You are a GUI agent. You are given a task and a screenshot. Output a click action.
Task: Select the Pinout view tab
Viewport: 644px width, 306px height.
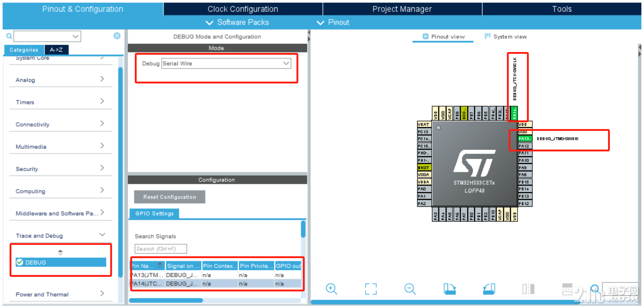point(443,36)
